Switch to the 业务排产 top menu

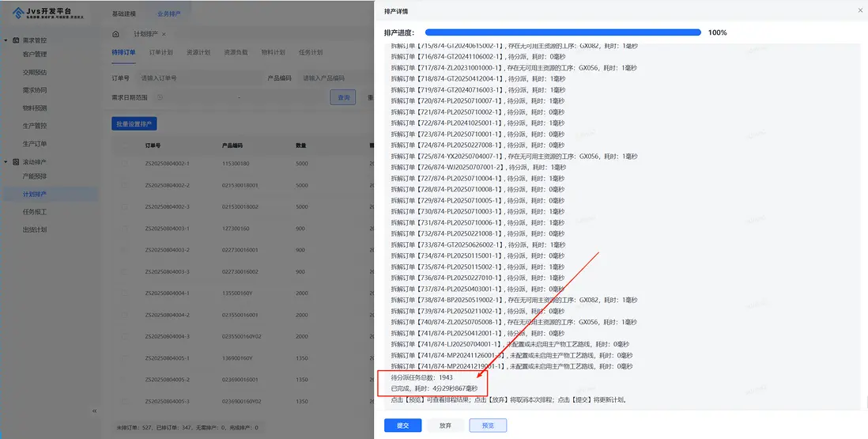[169, 13]
